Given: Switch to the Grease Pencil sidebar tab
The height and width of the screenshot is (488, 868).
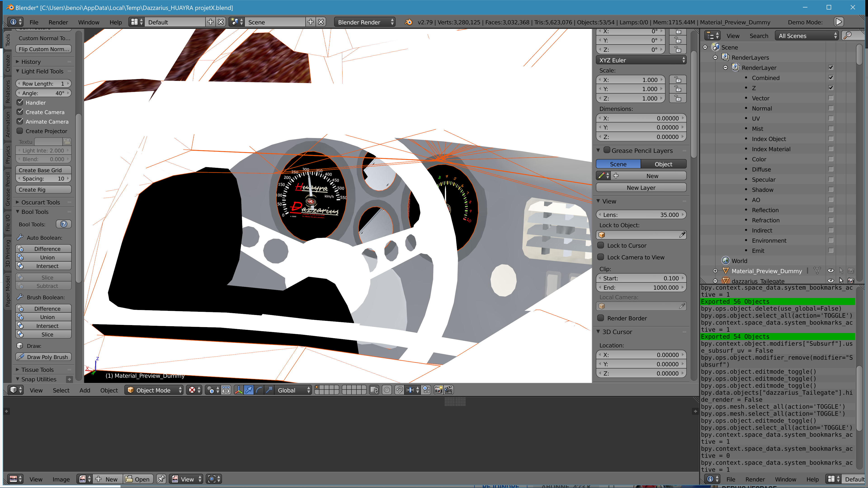Looking at the screenshot, I should [8, 189].
